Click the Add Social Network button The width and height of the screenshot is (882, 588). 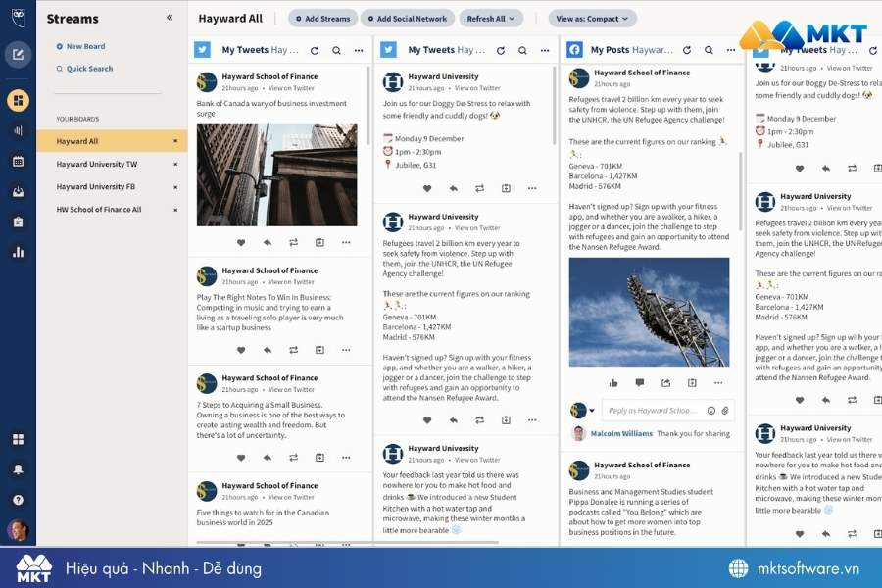point(405,18)
